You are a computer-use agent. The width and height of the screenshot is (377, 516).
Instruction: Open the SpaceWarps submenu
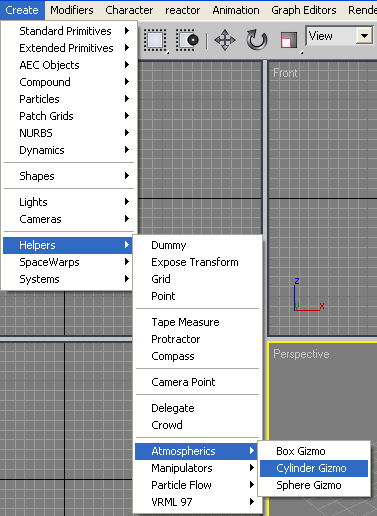click(x=68, y=262)
